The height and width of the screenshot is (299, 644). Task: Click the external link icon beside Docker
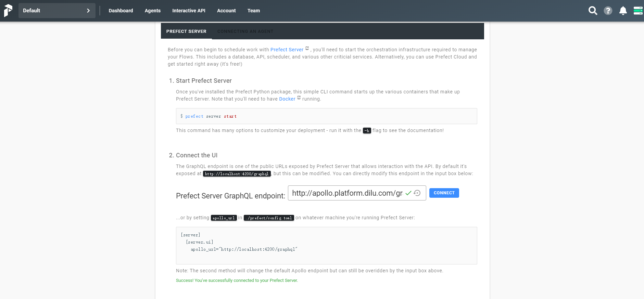point(299,97)
